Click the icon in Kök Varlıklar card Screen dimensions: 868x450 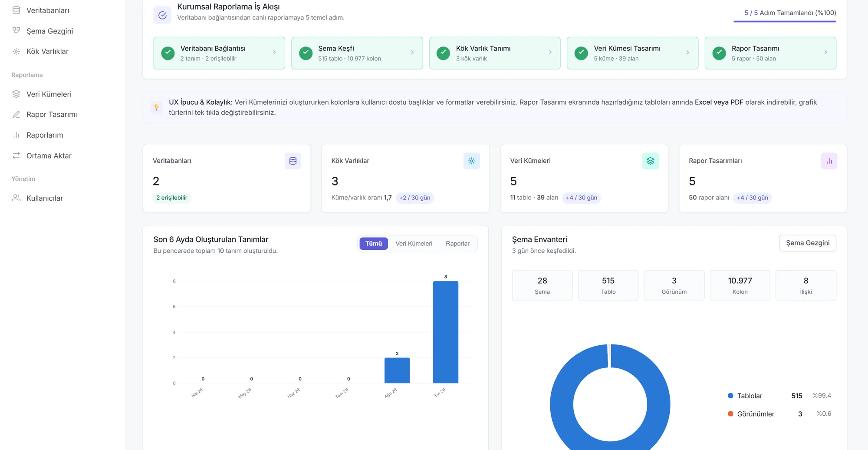click(472, 161)
